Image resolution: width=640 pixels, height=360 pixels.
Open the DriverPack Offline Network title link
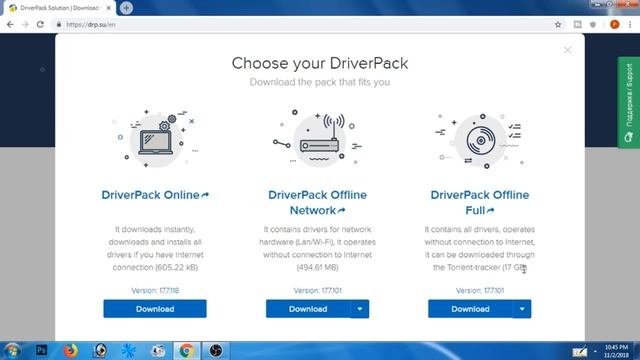(x=317, y=202)
